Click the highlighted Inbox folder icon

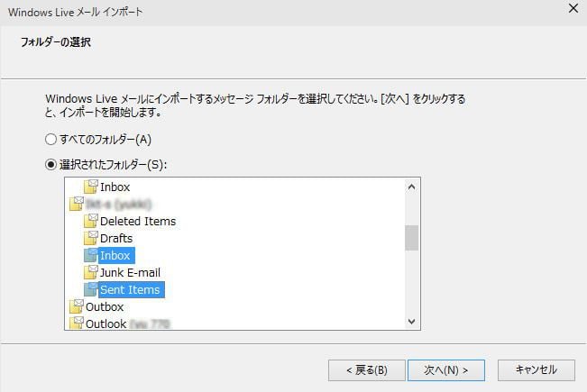pos(90,255)
